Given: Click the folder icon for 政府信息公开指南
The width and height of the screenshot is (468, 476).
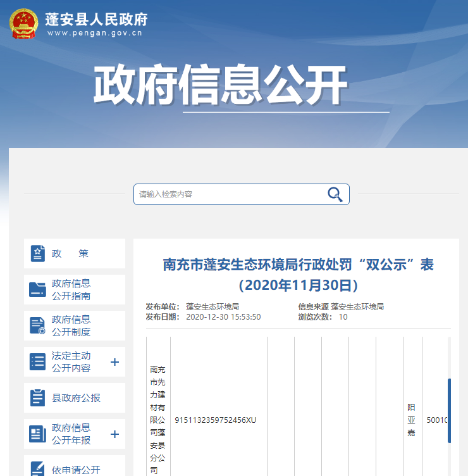Looking at the screenshot, I should (x=37, y=290).
